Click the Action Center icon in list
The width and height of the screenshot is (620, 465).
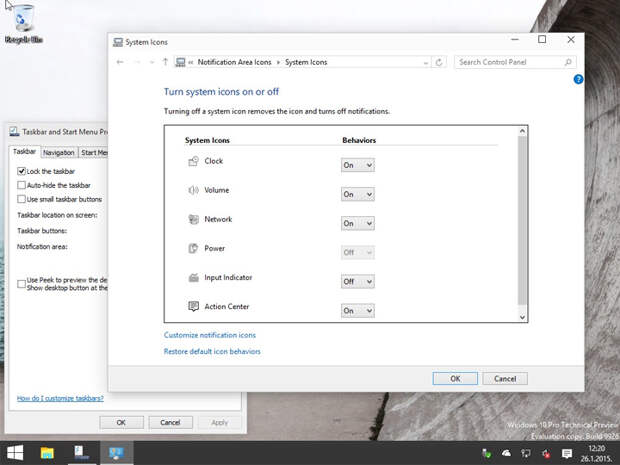pos(193,306)
